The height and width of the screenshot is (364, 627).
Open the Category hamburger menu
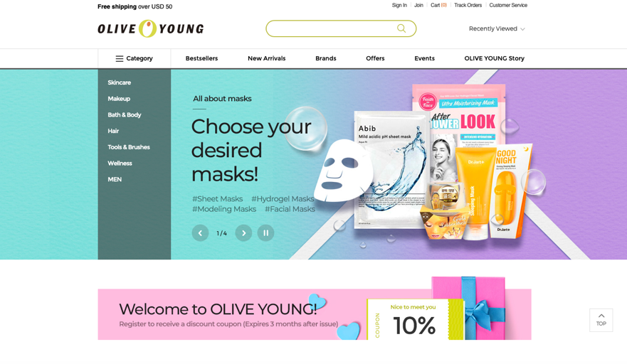click(135, 58)
